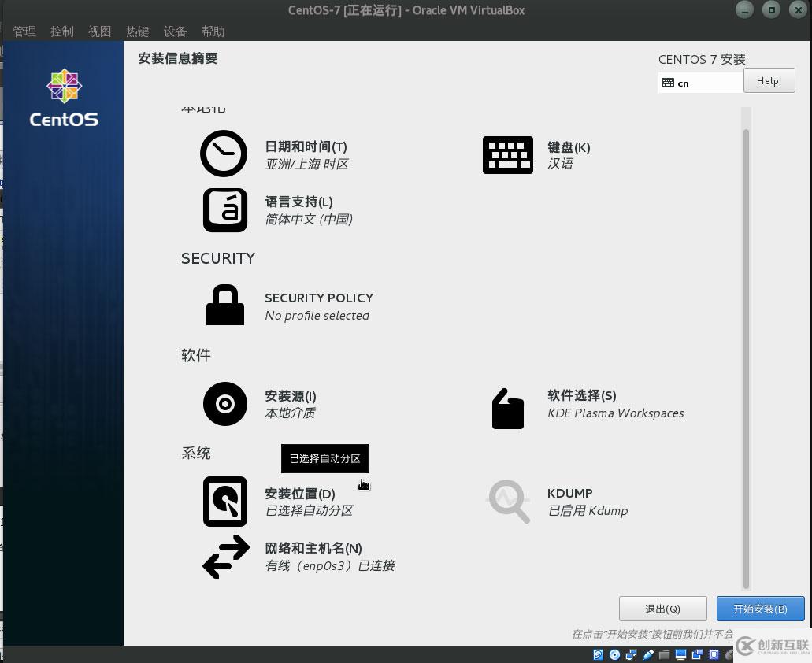Click the VirtualBox network status icon
Screen dimensions: 812x663
pyautogui.click(x=632, y=654)
